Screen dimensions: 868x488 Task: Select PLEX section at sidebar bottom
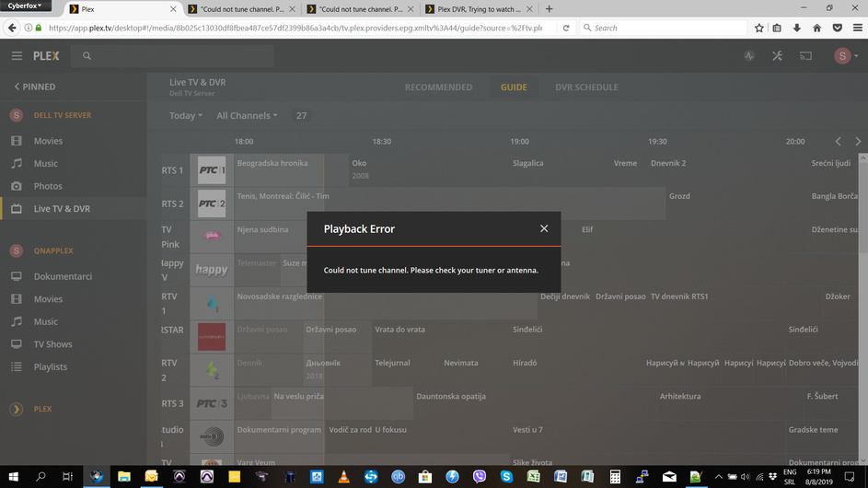pos(42,410)
